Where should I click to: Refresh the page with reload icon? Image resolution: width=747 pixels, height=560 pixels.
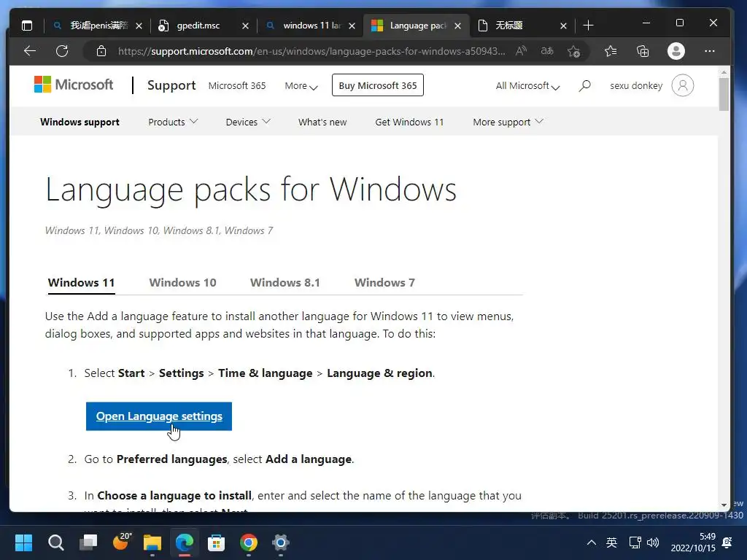pyautogui.click(x=62, y=51)
